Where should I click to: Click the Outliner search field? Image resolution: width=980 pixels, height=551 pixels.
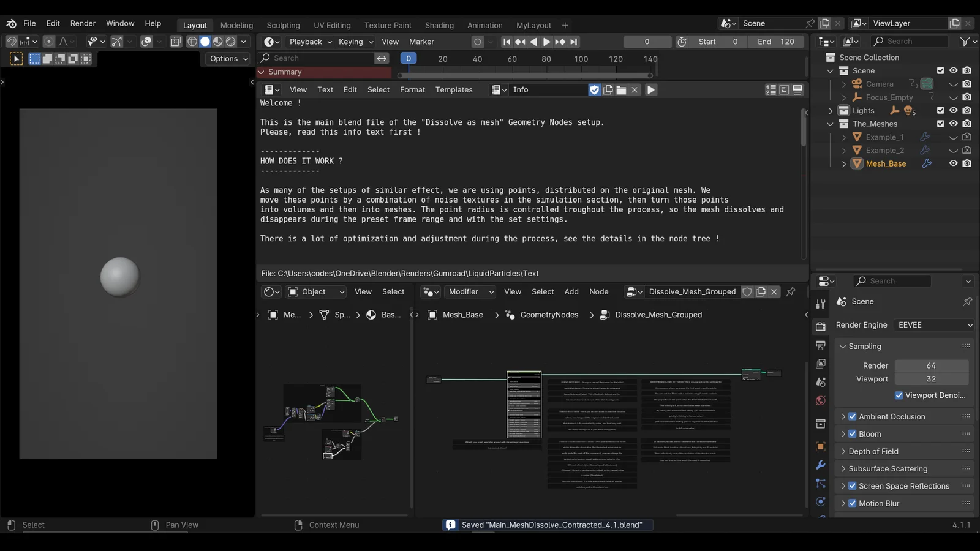[909, 41]
